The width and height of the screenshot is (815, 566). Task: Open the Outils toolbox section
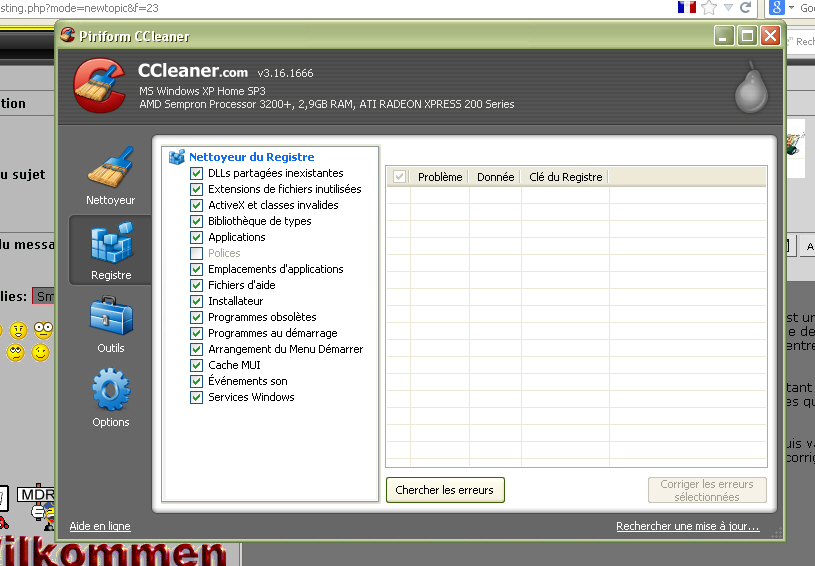click(111, 315)
